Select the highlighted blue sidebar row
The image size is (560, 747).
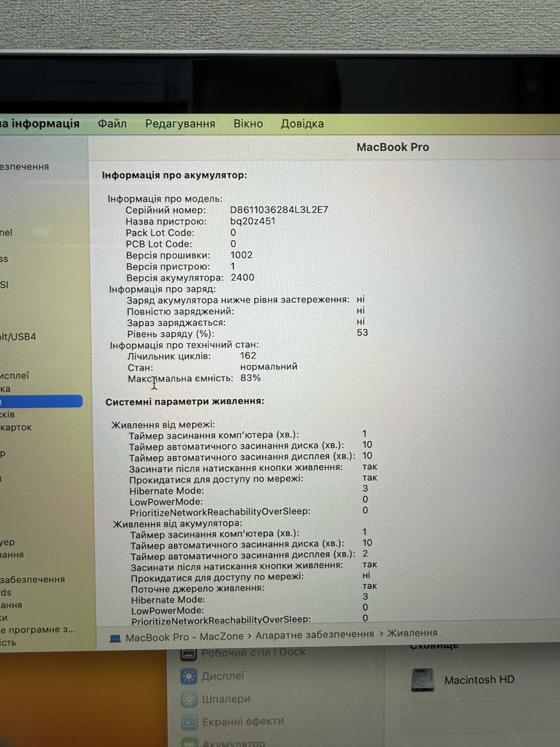pos(41,401)
